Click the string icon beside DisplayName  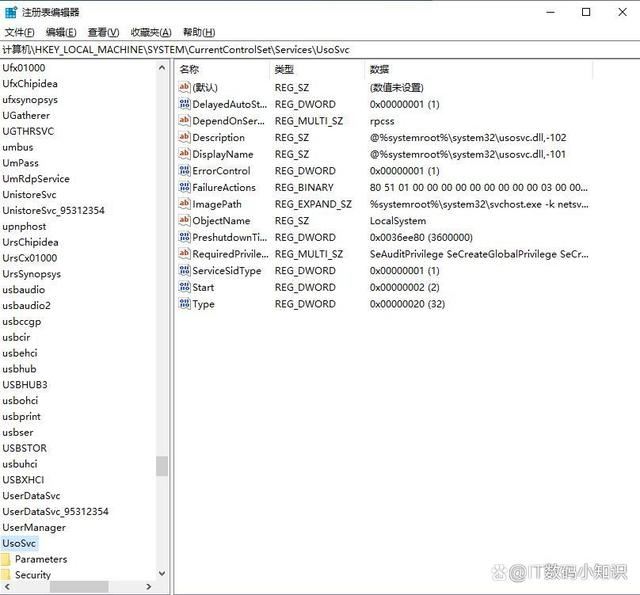[x=184, y=154]
